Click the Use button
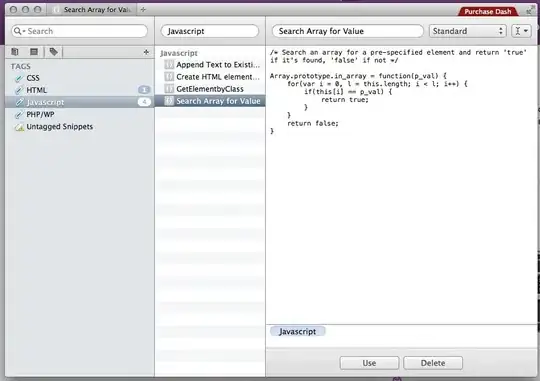The width and height of the screenshot is (540, 381). coord(369,363)
